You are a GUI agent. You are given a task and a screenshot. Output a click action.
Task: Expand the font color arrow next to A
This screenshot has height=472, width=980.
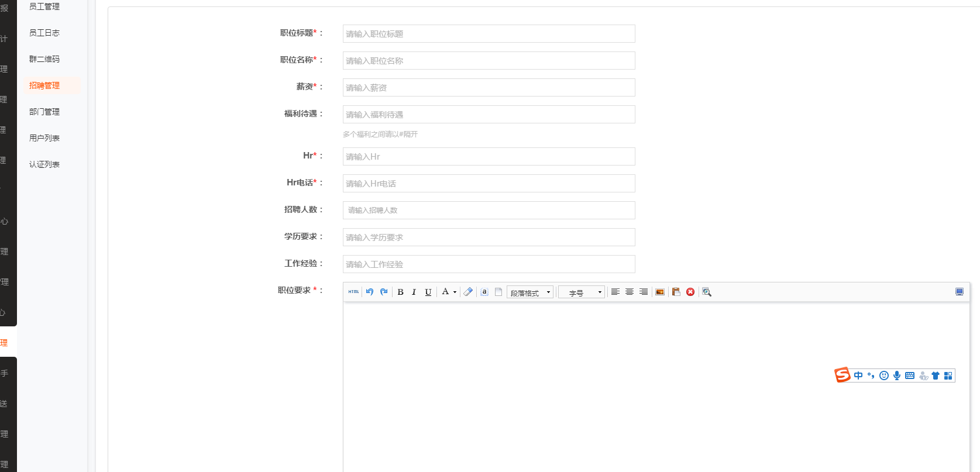[x=455, y=292]
